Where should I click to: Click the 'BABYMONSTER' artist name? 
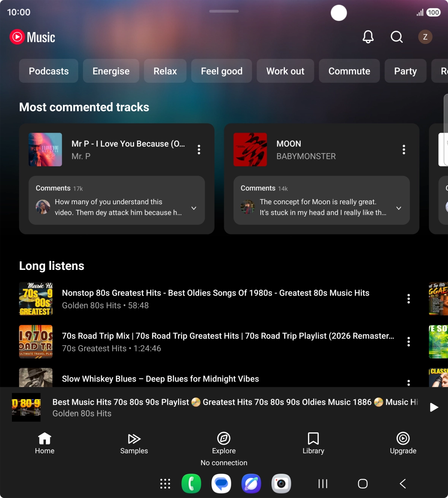tap(306, 156)
